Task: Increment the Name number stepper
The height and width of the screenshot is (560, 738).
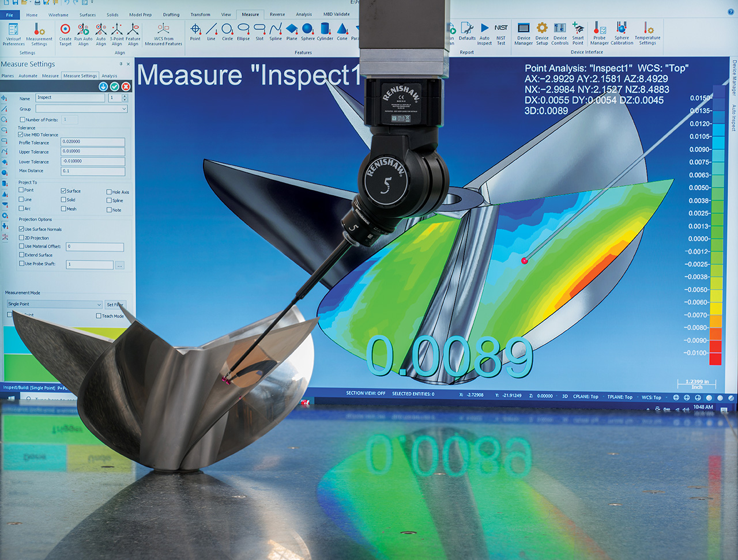Action: coord(125,96)
